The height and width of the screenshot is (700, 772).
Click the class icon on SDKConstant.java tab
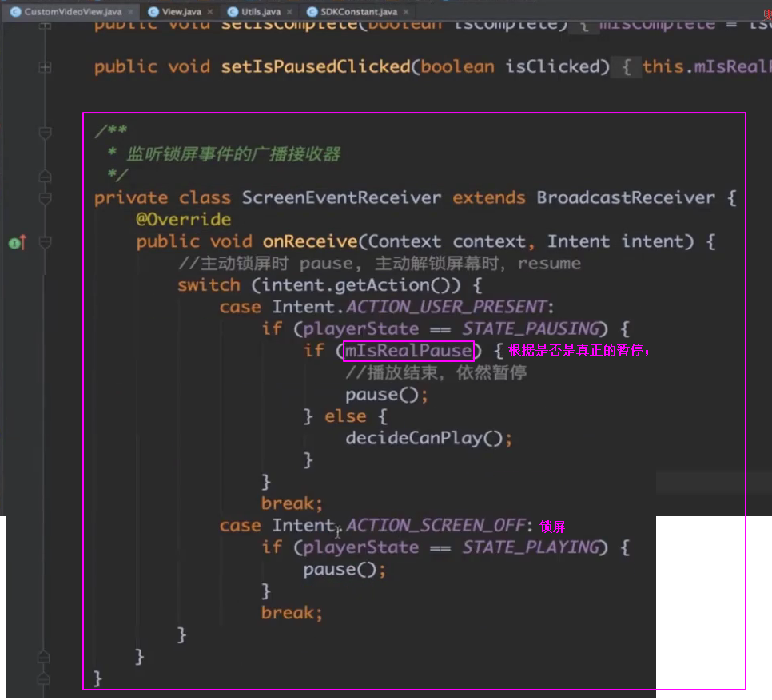coord(313,12)
